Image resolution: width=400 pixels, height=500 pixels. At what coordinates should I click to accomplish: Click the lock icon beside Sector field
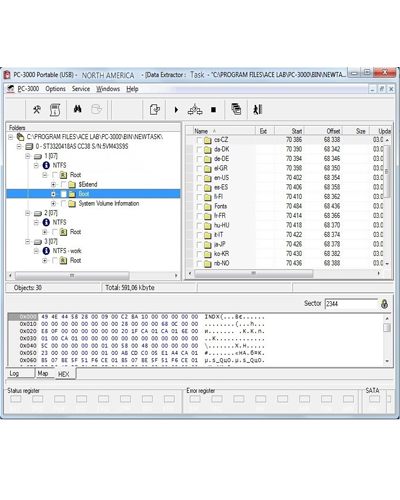[x=384, y=304]
